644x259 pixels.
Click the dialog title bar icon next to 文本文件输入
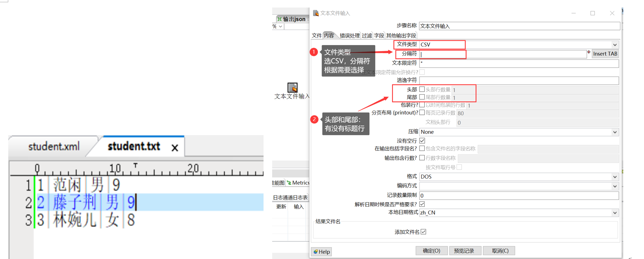pyautogui.click(x=316, y=13)
